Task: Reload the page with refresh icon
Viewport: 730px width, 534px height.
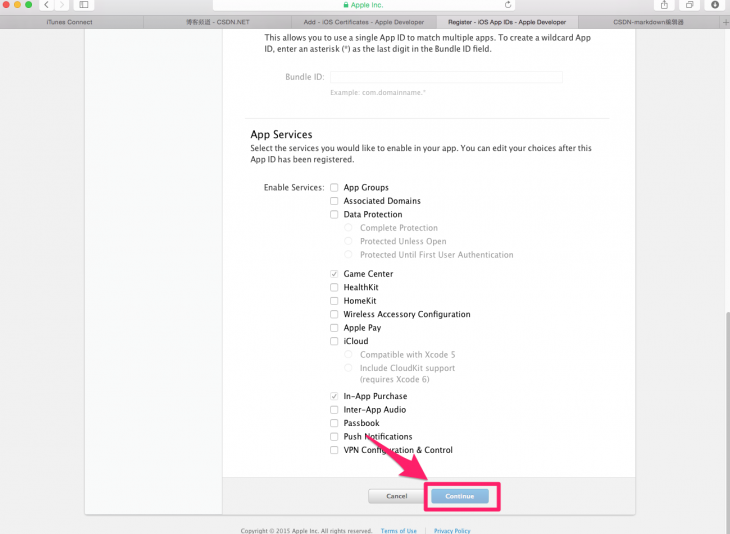Action: [x=507, y=5]
